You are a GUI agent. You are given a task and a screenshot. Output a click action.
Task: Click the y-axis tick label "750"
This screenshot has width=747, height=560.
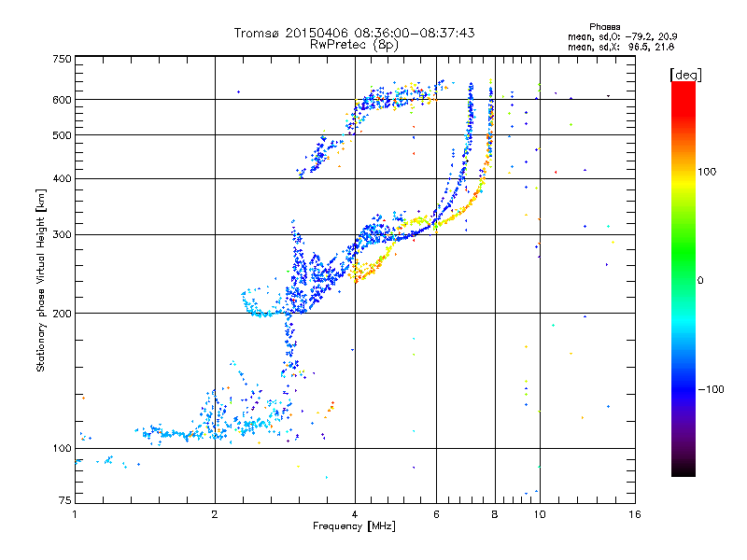pos(62,59)
